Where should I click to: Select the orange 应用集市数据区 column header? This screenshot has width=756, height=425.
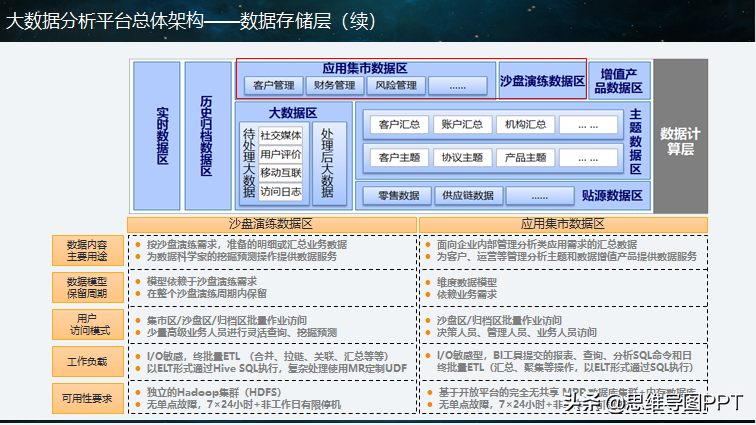point(563,224)
